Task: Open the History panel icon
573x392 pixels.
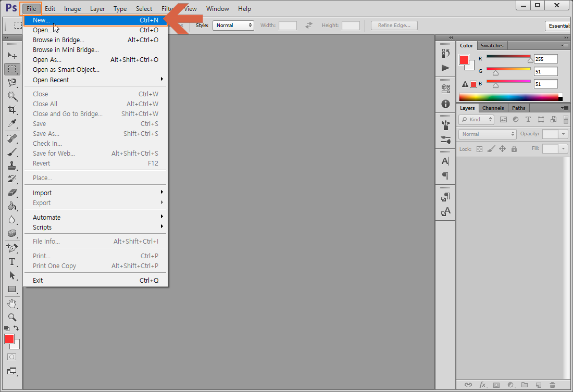Action: point(445,53)
